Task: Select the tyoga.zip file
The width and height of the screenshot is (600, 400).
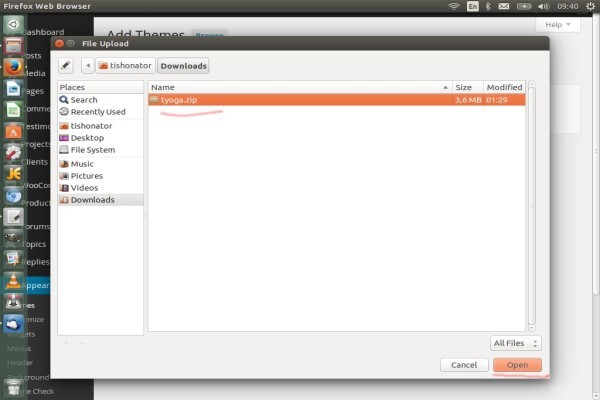Action: [337, 100]
